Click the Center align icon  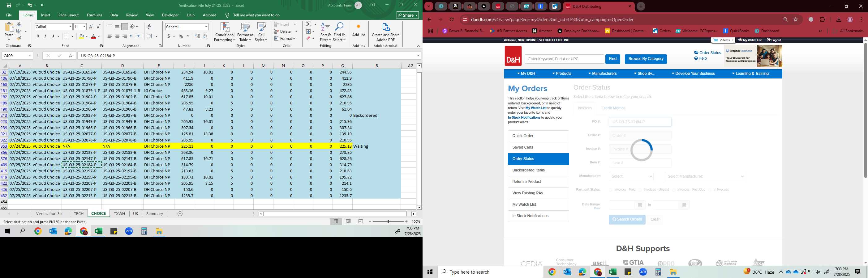(117, 36)
